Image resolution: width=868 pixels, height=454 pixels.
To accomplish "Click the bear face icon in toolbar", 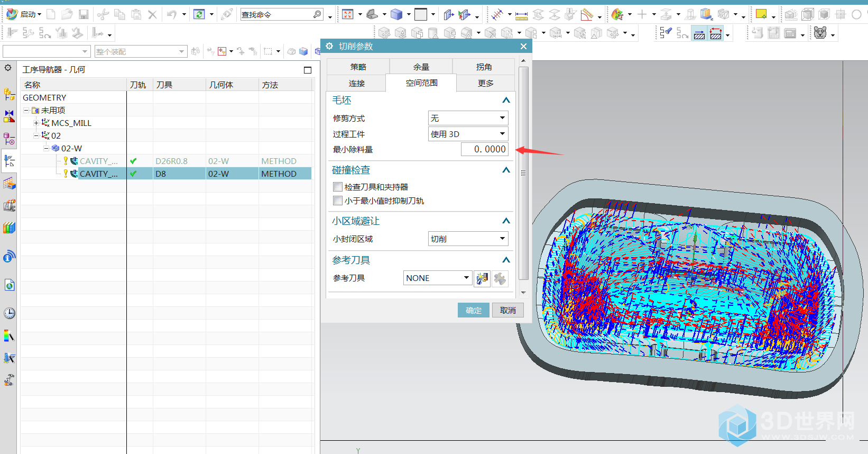I will pyautogui.click(x=820, y=33).
